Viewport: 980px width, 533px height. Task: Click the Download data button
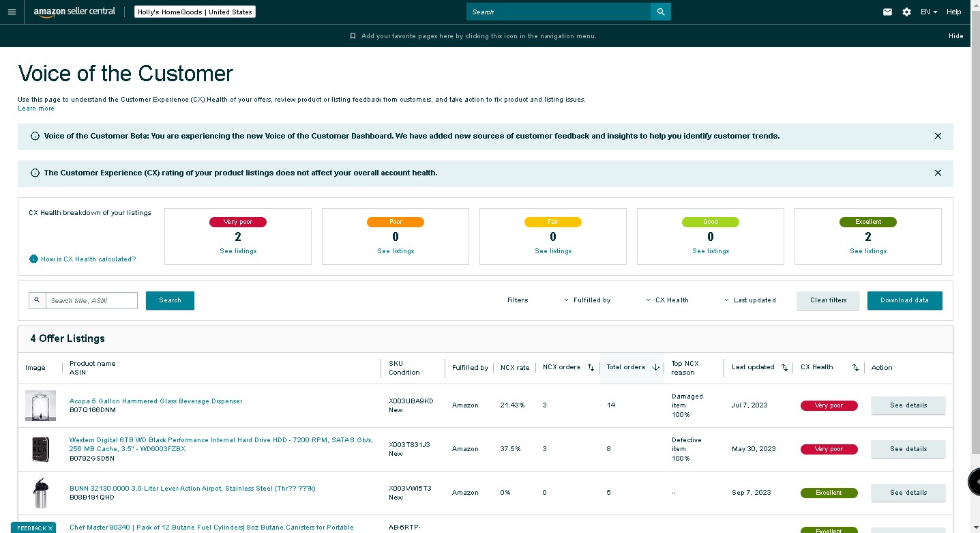click(x=904, y=300)
